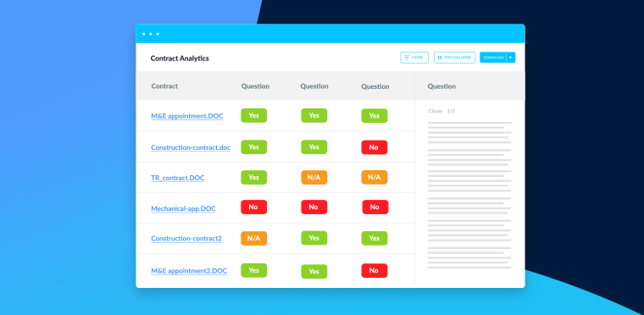Open the Download dropdown arrow
This screenshot has height=315, width=644.
510,58
